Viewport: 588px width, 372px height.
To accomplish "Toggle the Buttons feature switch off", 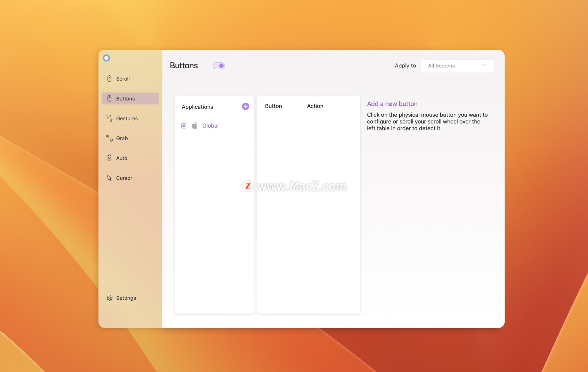I will (x=219, y=66).
